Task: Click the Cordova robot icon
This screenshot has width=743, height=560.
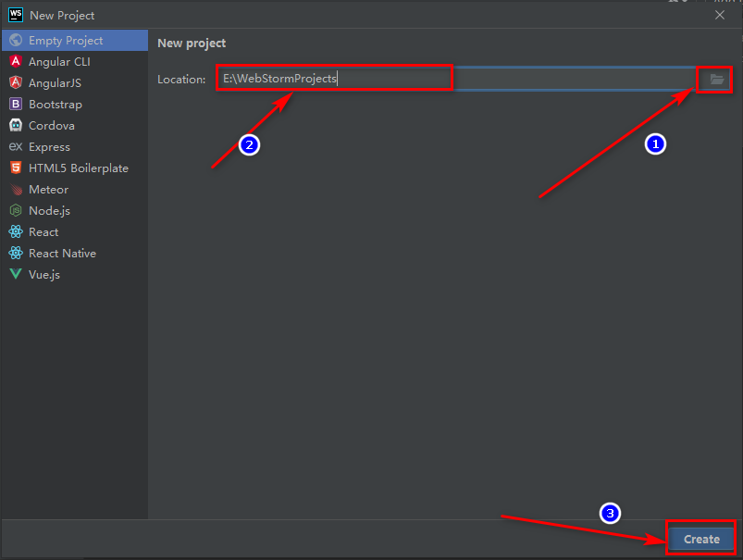Action: pyautogui.click(x=16, y=125)
